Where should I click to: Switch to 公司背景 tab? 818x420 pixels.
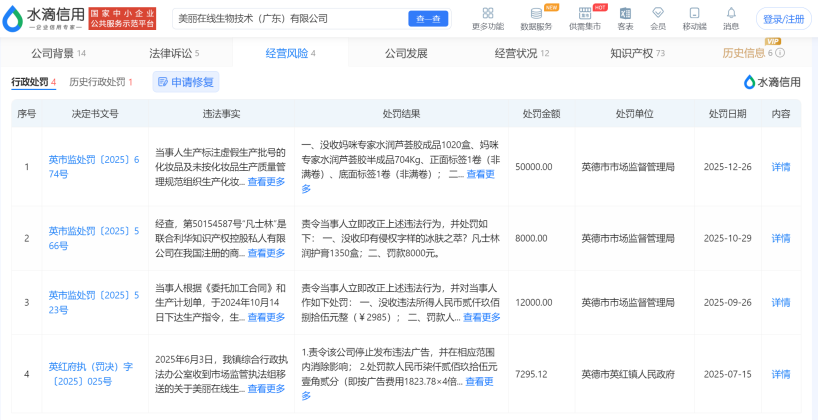coord(58,53)
